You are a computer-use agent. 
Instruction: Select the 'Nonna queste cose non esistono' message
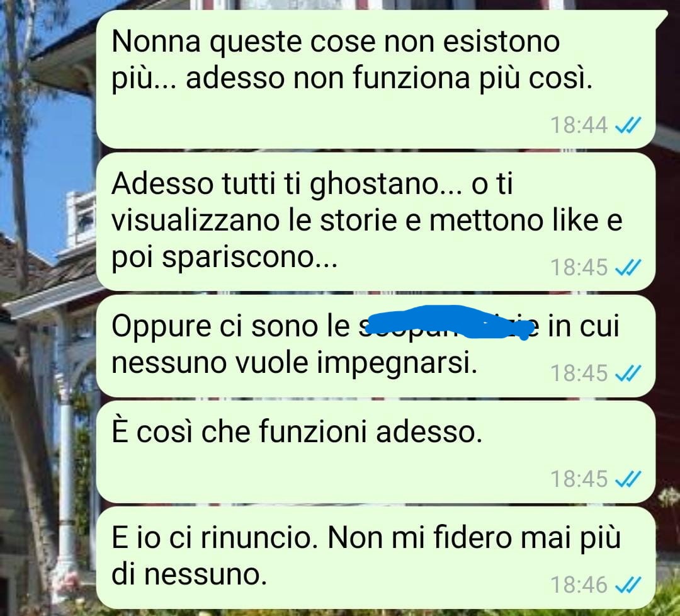375,79
